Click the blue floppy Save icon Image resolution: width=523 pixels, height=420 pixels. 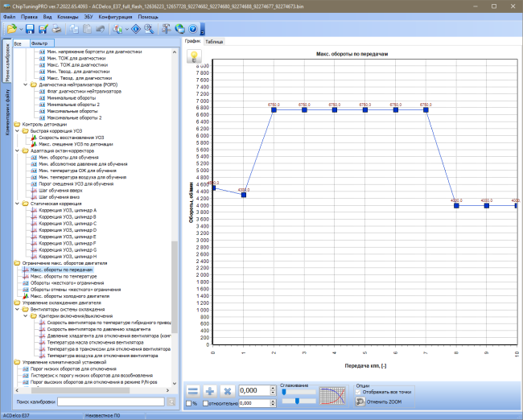coord(30,29)
